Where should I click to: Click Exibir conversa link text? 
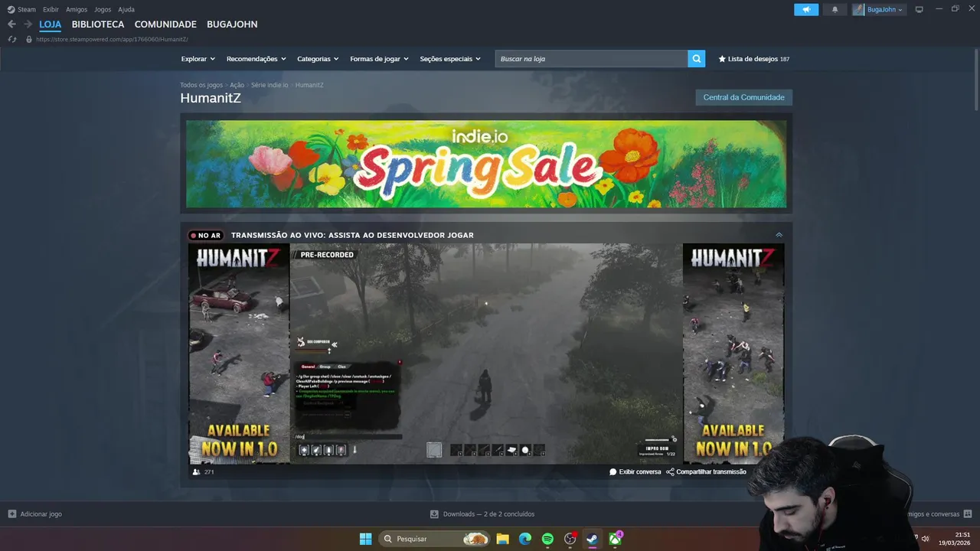[640, 472]
